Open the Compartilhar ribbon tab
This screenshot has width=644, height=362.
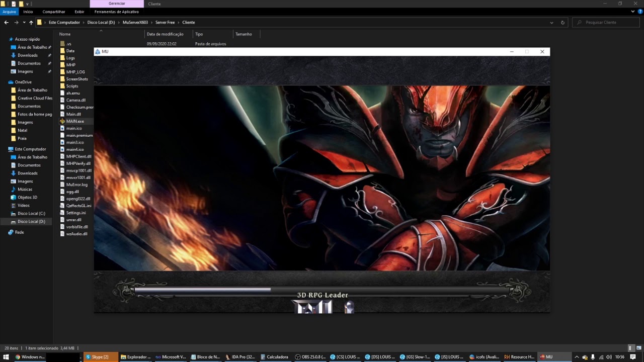(x=54, y=12)
